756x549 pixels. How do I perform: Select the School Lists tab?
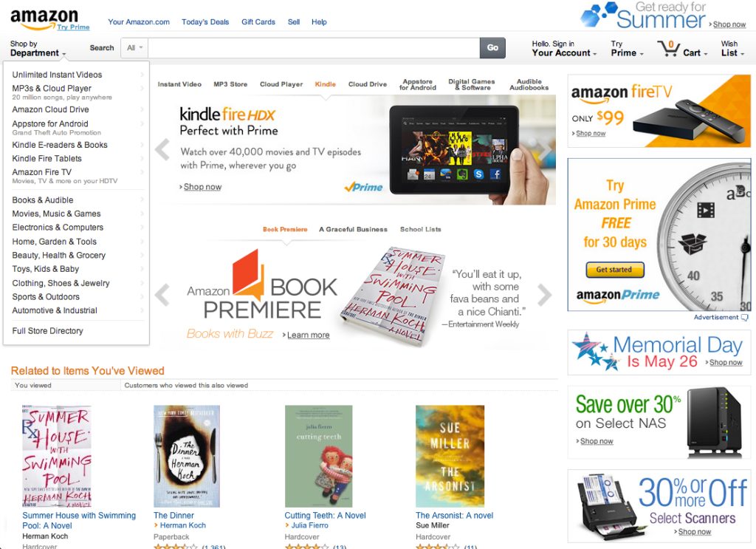click(420, 230)
